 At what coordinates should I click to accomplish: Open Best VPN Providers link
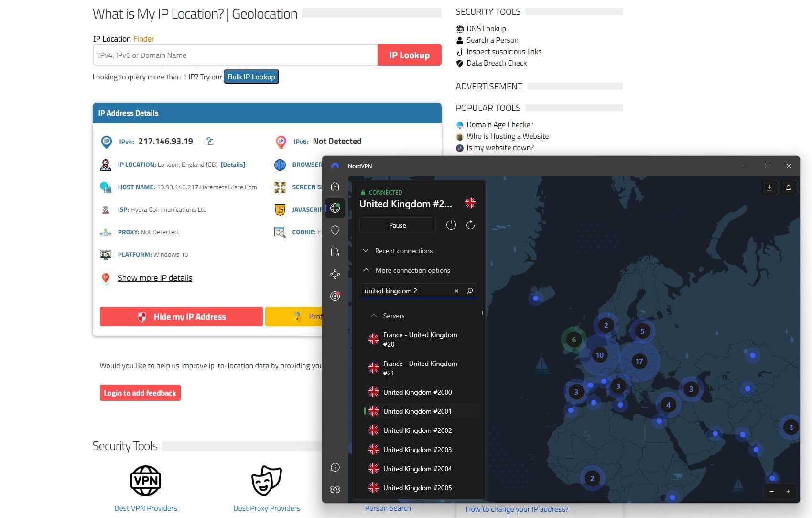[x=146, y=508]
